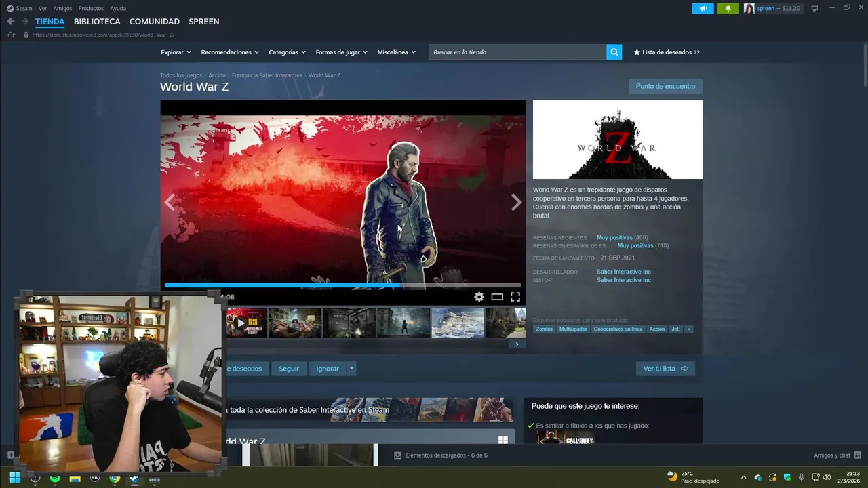Screen dimensions: 868x488
Task: Open the Ver menu
Action: pos(43,8)
